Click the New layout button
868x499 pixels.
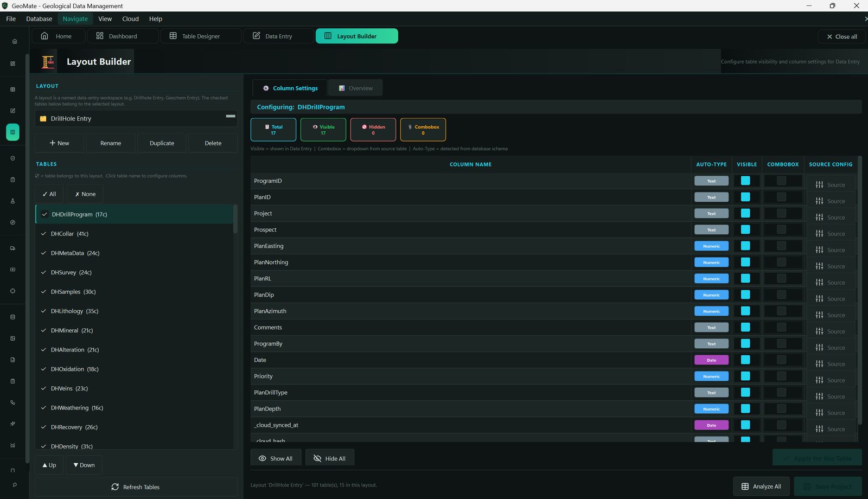click(x=59, y=143)
